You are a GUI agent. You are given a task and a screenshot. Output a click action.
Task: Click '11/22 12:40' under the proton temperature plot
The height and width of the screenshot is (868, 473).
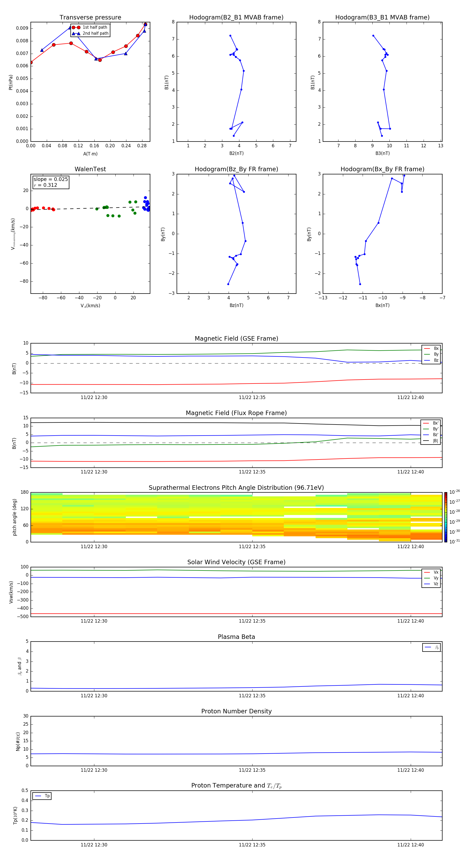tap(410, 845)
